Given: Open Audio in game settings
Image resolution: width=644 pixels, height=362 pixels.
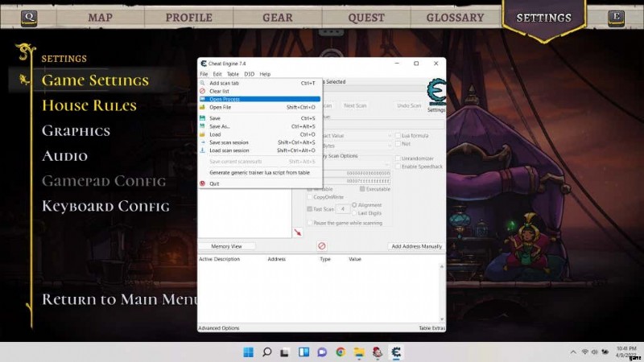Looking at the screenshot, I should point(65,156).
